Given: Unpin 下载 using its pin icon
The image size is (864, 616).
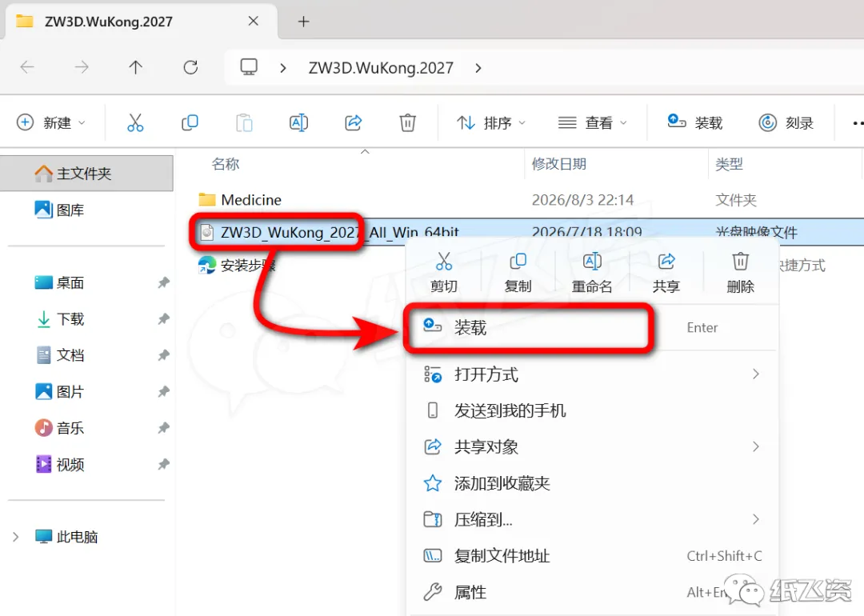Looking at the screenshot, I should 163,319.
